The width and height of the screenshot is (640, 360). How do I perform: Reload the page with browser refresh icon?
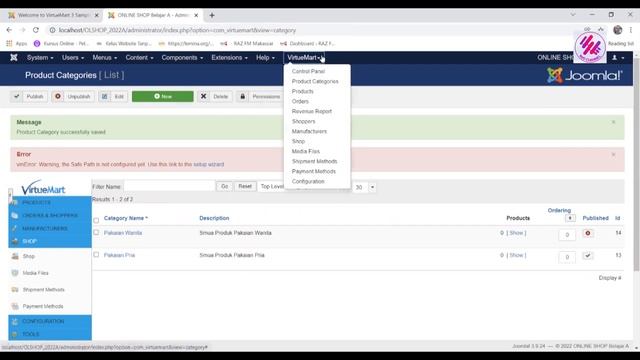(x=36, y=30)
